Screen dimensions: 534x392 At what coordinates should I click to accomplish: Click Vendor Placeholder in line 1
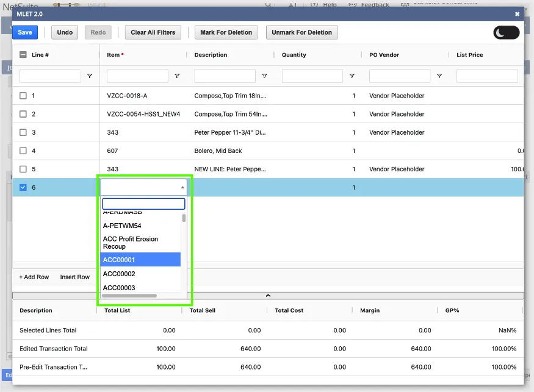click(x=397, y=96)
